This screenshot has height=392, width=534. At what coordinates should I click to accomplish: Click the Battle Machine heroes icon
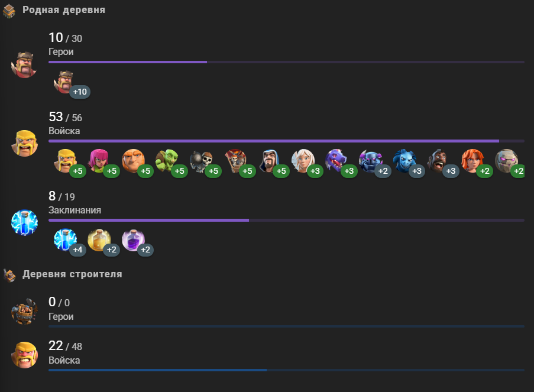tap(24, 311)
